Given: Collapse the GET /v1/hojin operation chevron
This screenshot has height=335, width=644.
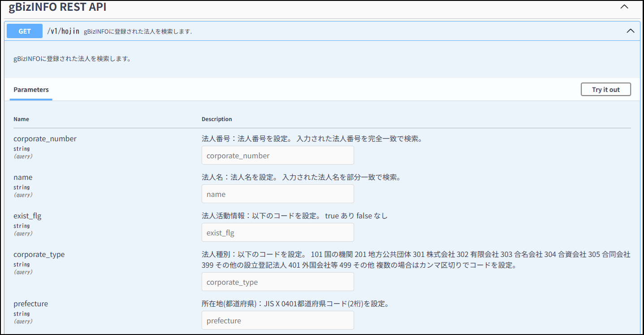Looking at the screenshot, I should [630, 31].
